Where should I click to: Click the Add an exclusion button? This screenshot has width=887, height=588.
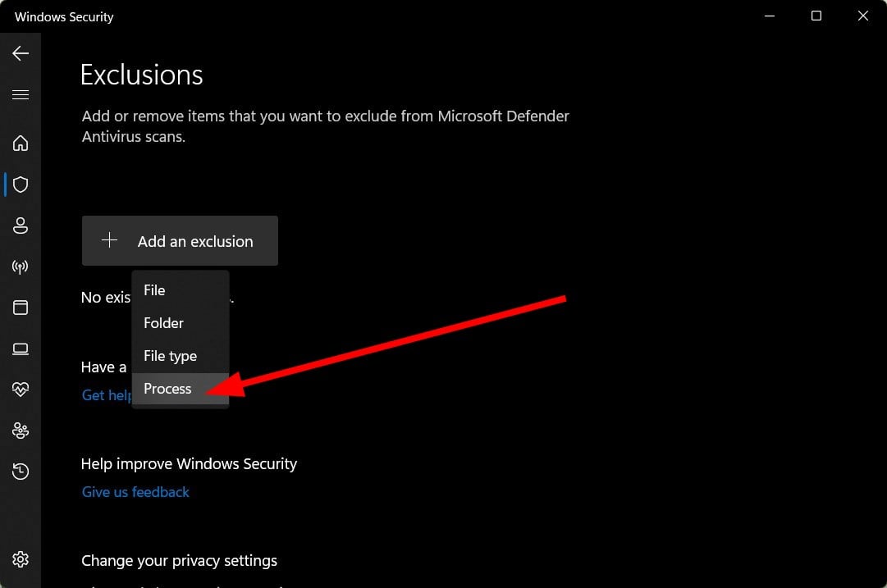pos(180,241)
